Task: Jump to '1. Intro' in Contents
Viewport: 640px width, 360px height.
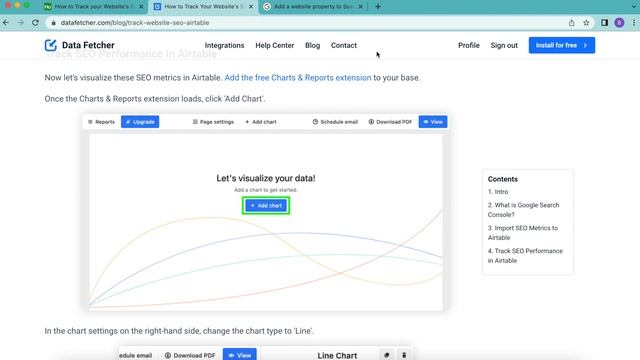Action: (x=498, y=192)
